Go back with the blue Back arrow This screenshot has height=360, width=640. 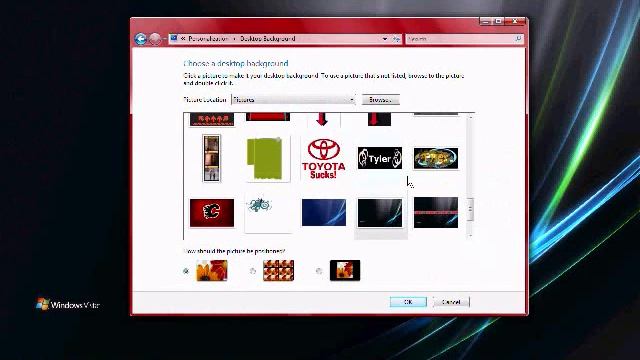[x=140, y=39]
